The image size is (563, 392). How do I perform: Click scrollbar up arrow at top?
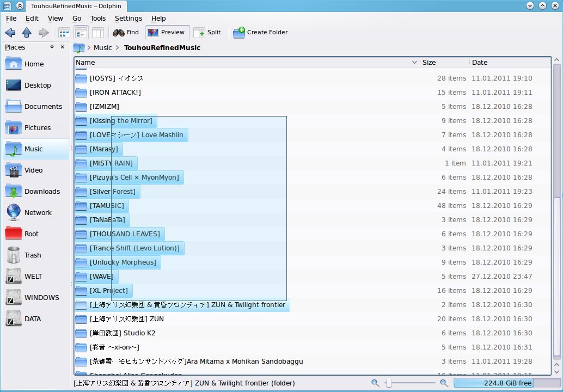tap(556, 60)
